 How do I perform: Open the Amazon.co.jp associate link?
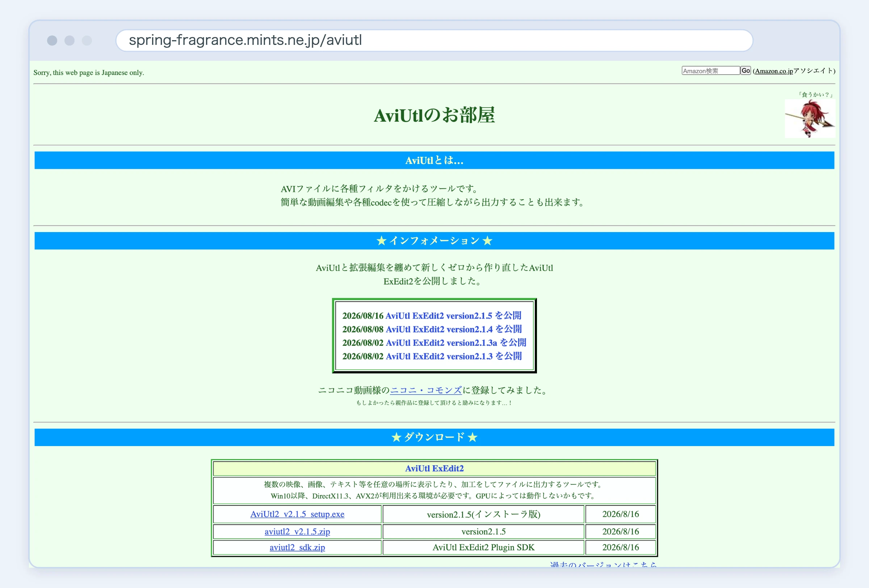point(774,71)
